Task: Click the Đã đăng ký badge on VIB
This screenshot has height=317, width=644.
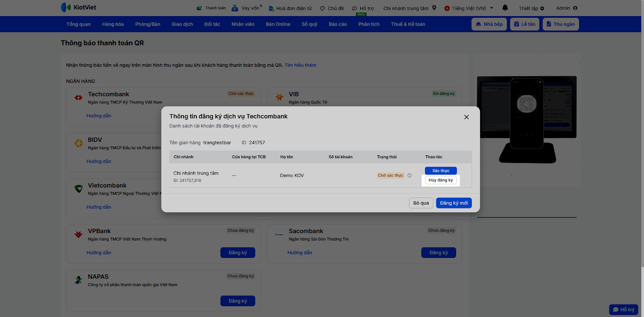Action: [x=444, y=94]
